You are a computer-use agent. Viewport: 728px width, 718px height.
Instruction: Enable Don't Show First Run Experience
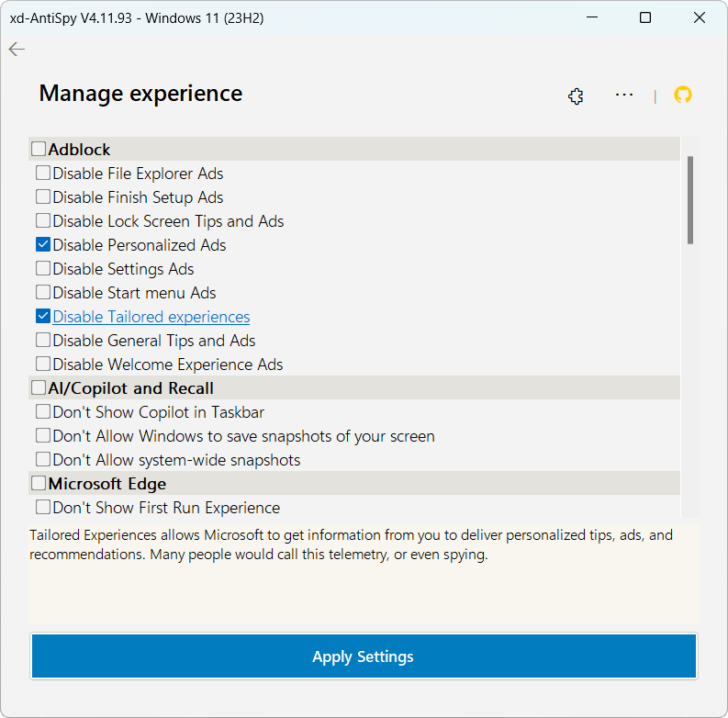(x=43, y=508)
